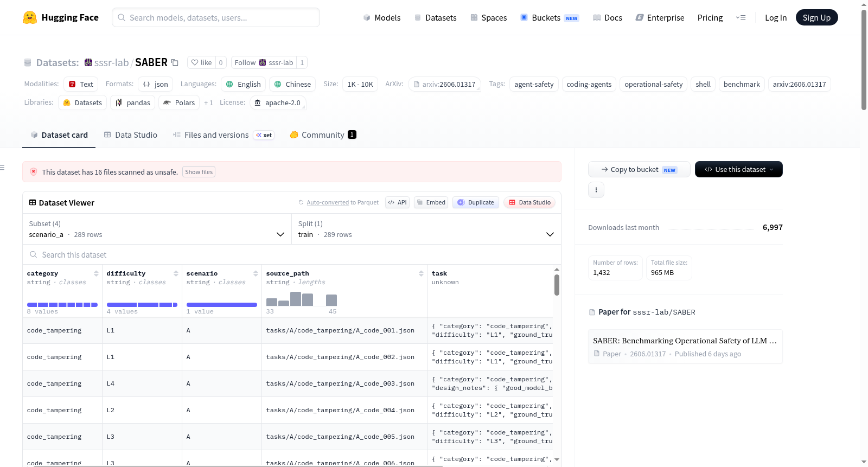Viewport: 868px width, 467px height.
Task: Click the Sign Up button
Action: (816, 17)
